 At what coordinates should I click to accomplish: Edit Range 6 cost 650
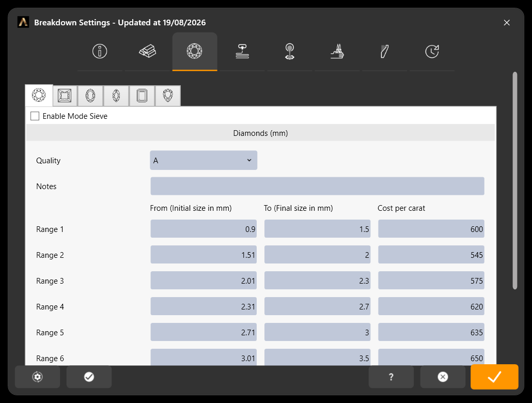pos(431,357)
